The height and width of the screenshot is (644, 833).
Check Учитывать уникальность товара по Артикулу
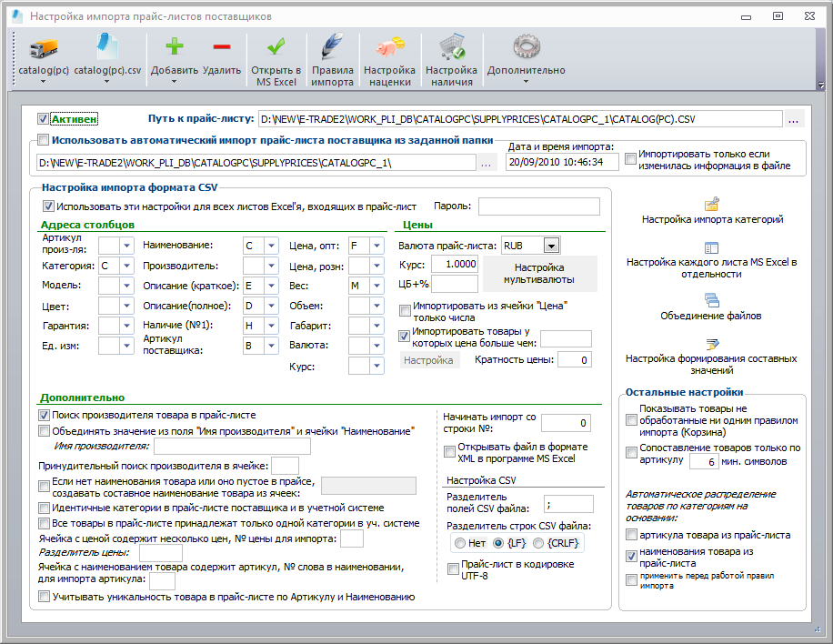[44, 597]
